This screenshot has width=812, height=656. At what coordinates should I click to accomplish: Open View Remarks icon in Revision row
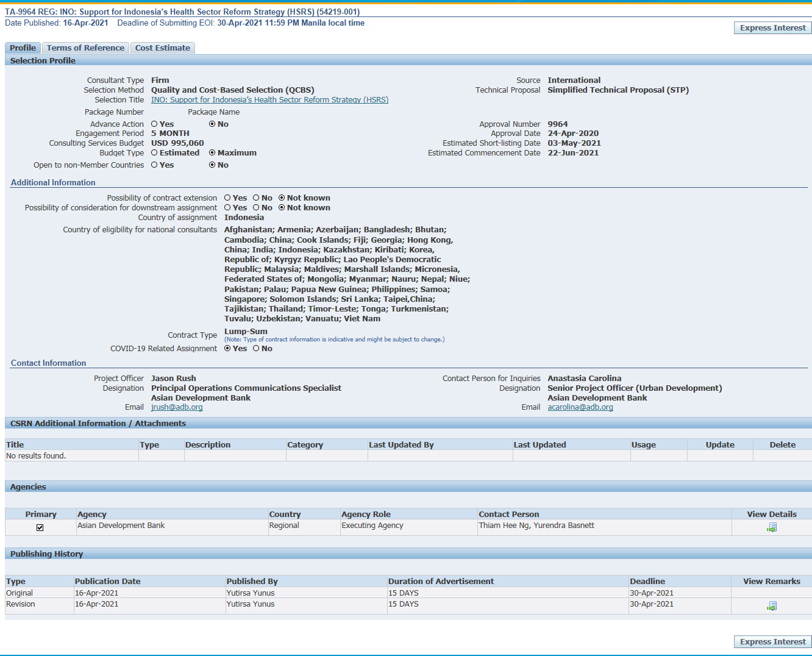[771, 606]
